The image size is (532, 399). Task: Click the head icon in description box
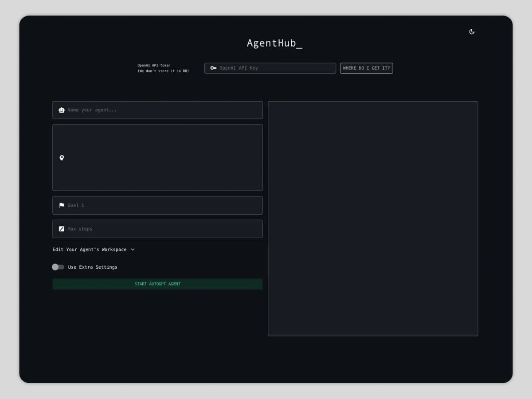(x=62, y=157)
